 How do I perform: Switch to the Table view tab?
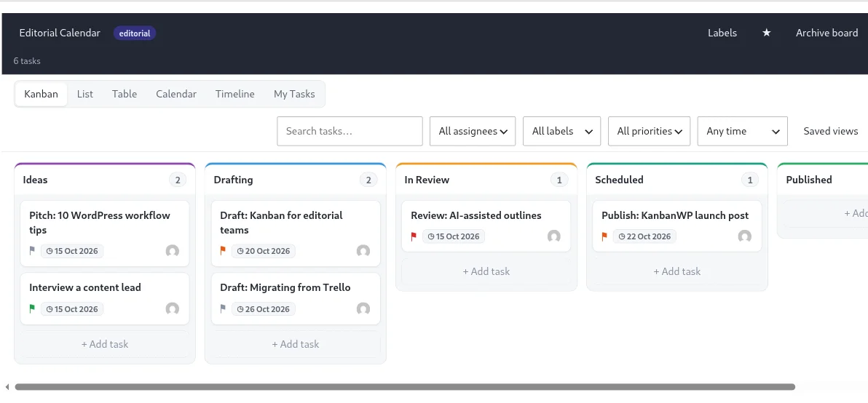(x=125, y=94)
